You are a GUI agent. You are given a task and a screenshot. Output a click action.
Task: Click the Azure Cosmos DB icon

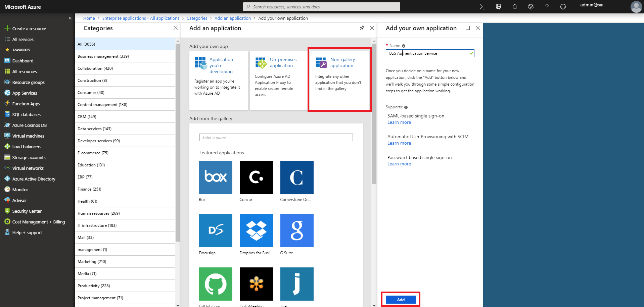(x=7, y=125)
